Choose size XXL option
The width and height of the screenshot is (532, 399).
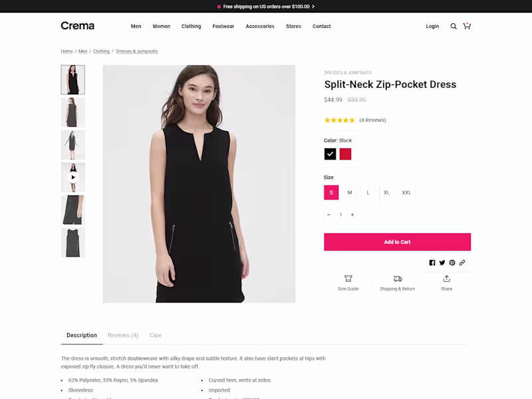(x=406, y=193)
